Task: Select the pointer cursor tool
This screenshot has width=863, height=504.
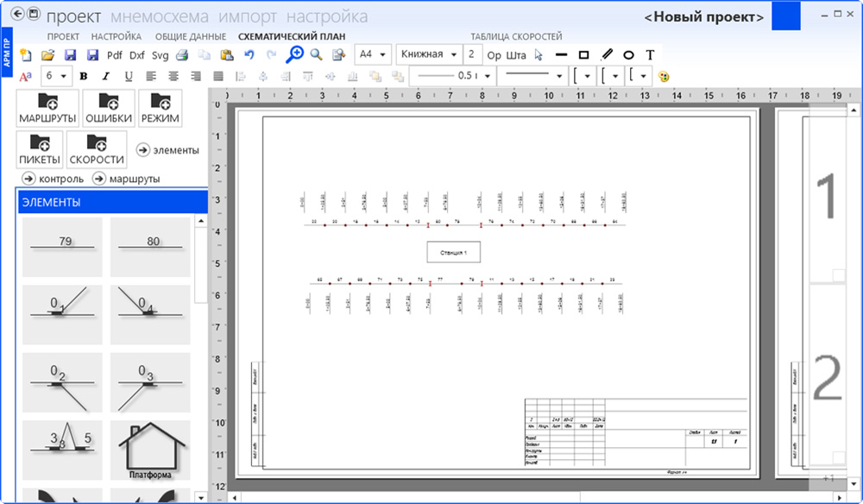Action: coord(539,55)
